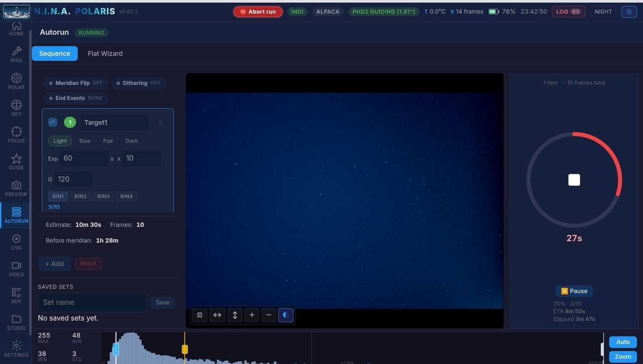This screenshot has width=643, height=364.
Task: Click the Set name input field
Action: (92, 302)
